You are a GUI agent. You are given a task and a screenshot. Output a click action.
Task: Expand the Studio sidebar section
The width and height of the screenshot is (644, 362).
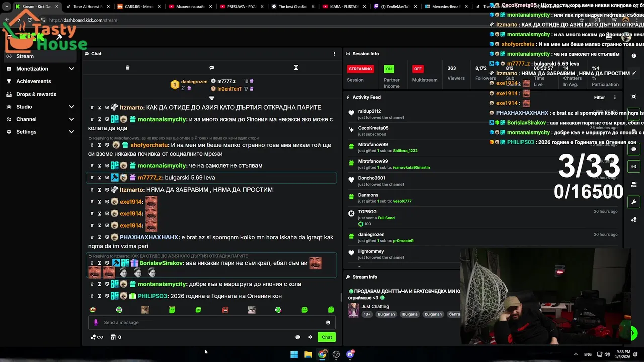click(39, 107)
